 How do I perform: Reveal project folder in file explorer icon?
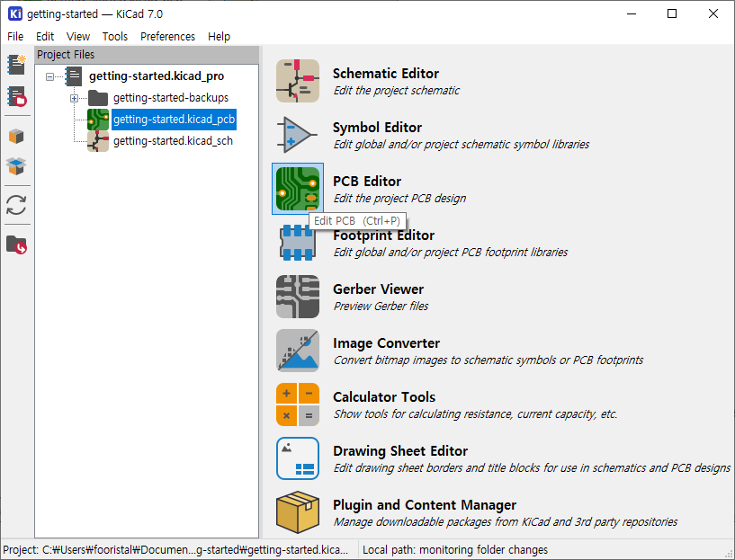pos(16,244)
